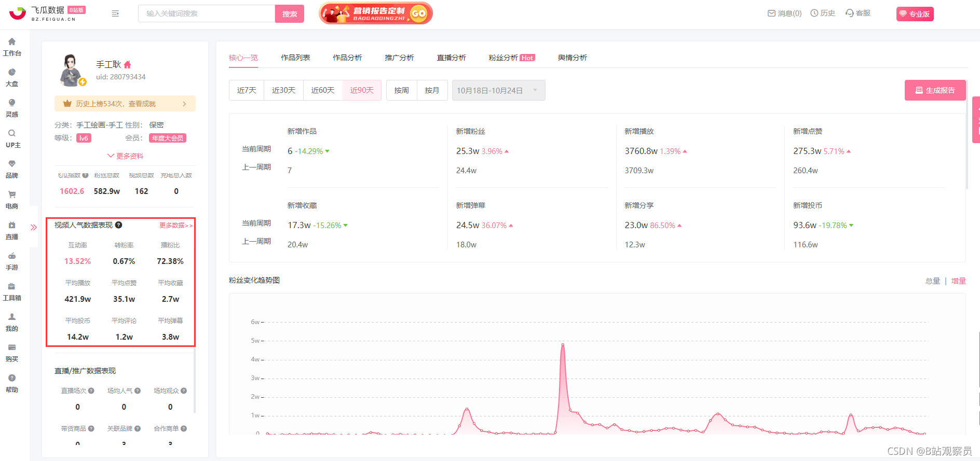980x461 pixels.
Task: Open the 更多数据>> link
Action: coord(176,226)
